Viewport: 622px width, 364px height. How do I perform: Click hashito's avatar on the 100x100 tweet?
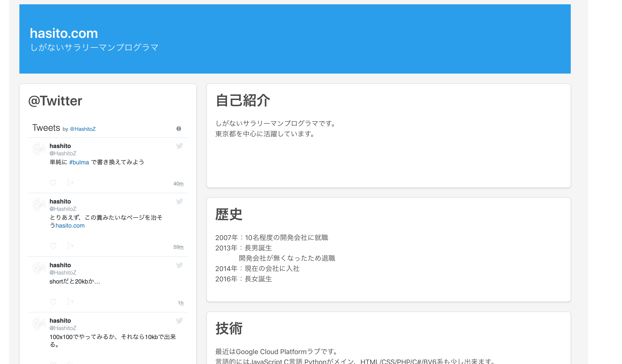[x=39, y=323]
